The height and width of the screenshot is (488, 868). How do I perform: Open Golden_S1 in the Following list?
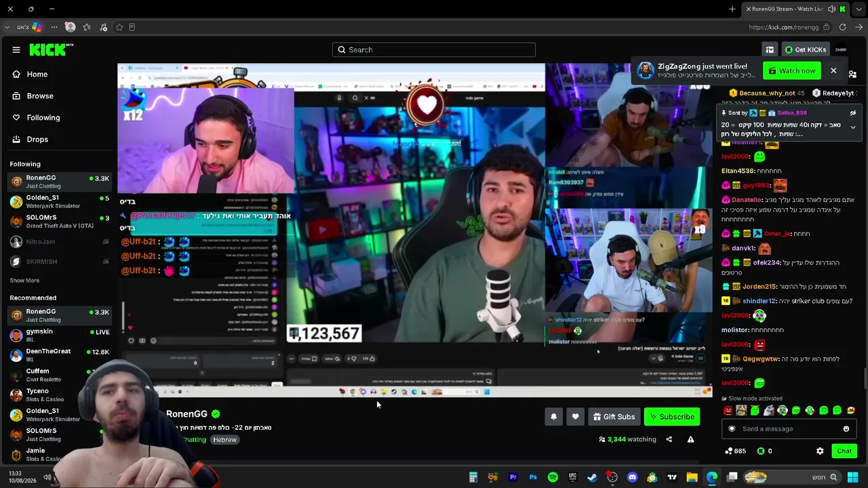58,201
